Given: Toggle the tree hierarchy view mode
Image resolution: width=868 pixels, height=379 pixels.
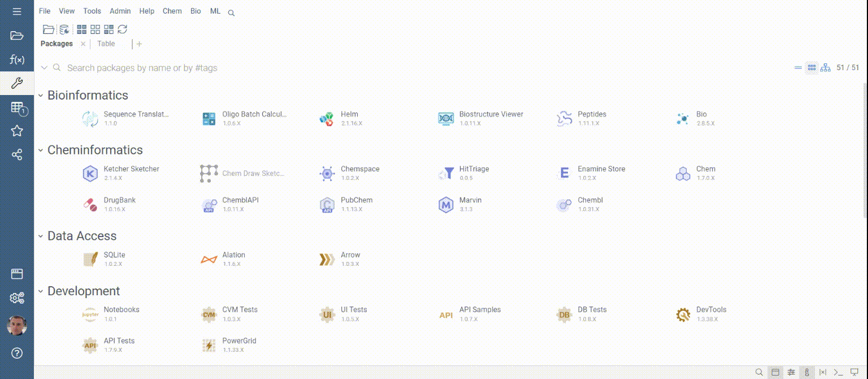Looking at the screenshot, I should pyautogui.click(x=825, y=68).
